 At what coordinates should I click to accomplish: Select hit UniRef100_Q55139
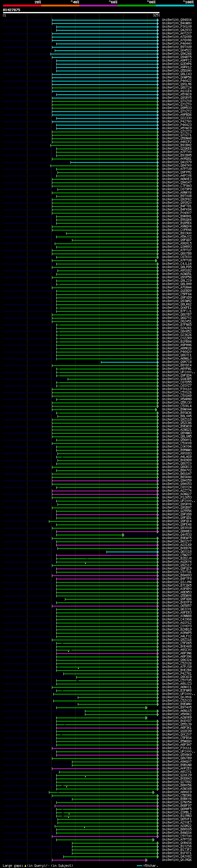(176, 724)
